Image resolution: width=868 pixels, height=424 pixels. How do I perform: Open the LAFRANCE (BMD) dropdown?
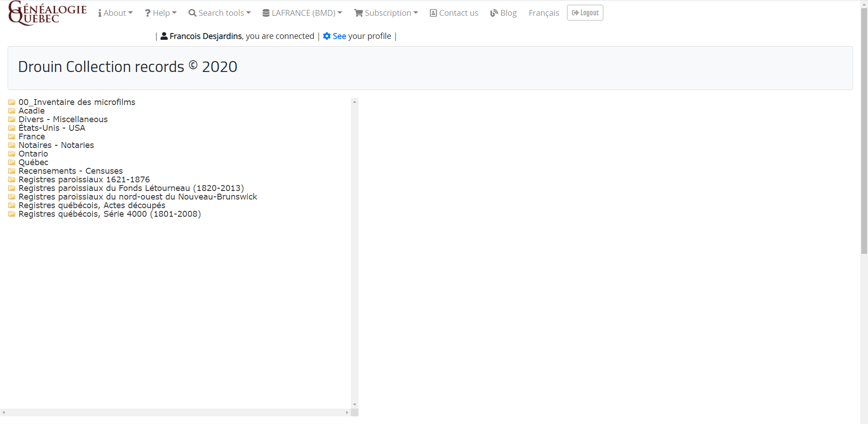click(302, 13)
